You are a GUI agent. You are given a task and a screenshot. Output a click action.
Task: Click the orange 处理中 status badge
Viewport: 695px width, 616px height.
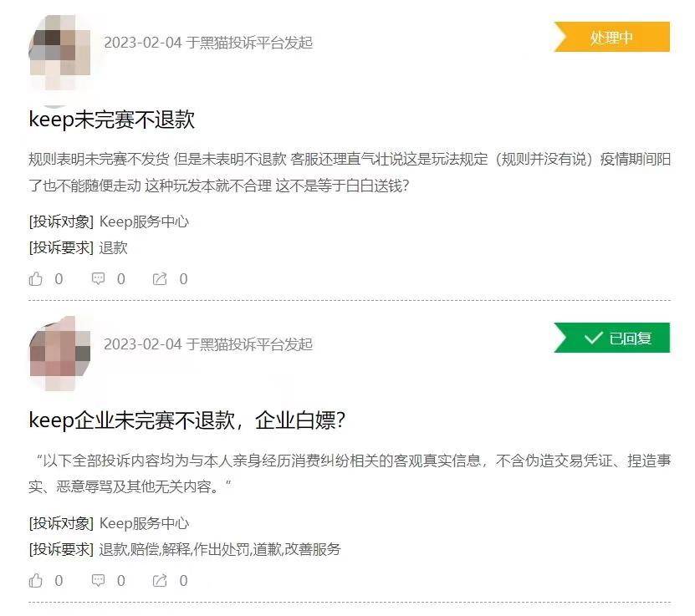click(x=612, y=37)
